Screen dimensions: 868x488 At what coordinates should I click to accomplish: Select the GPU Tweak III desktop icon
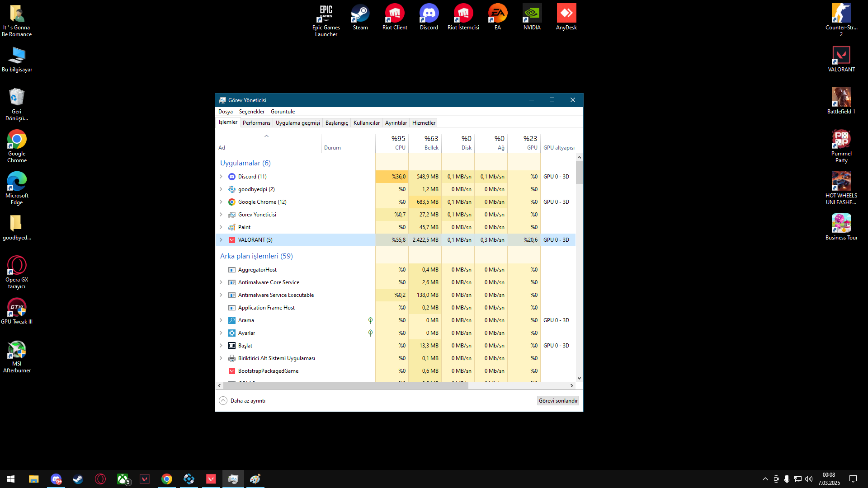coord(17,311)
